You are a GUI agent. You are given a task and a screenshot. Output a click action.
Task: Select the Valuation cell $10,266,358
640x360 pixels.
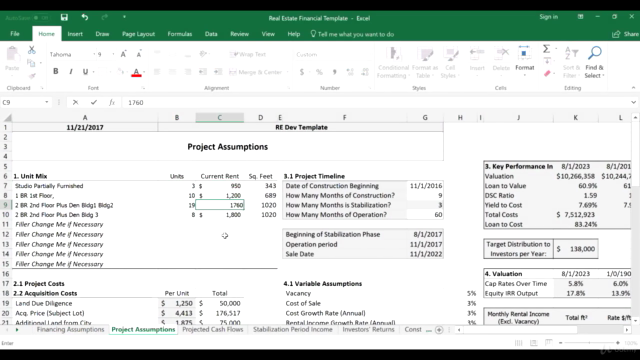(x=576, y=176)
